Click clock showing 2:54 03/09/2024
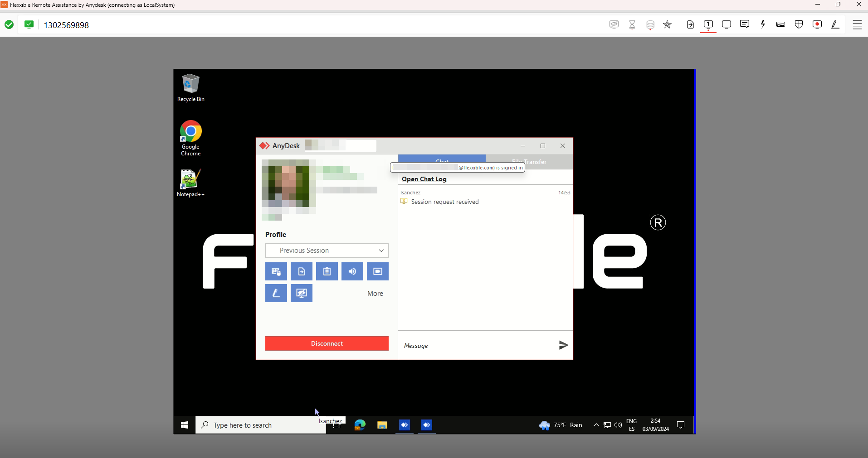 click(655, 425)
